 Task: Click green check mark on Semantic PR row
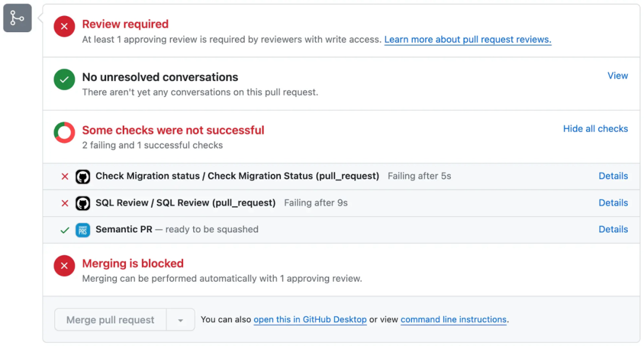[65, 230]
